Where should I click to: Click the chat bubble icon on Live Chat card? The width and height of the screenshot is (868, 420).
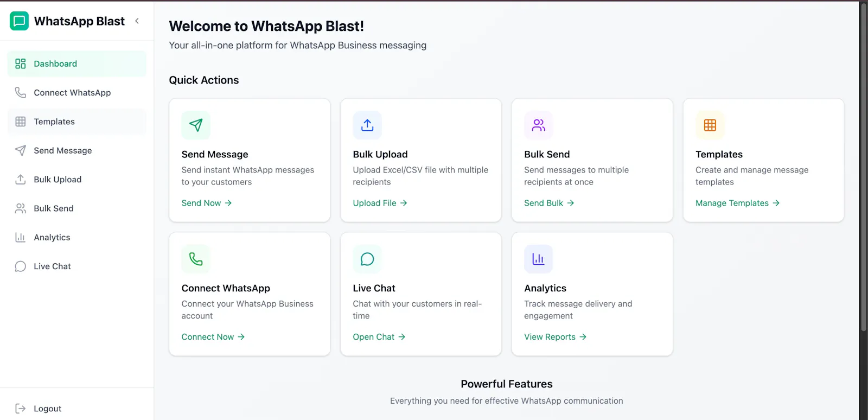tap(367, 259)
